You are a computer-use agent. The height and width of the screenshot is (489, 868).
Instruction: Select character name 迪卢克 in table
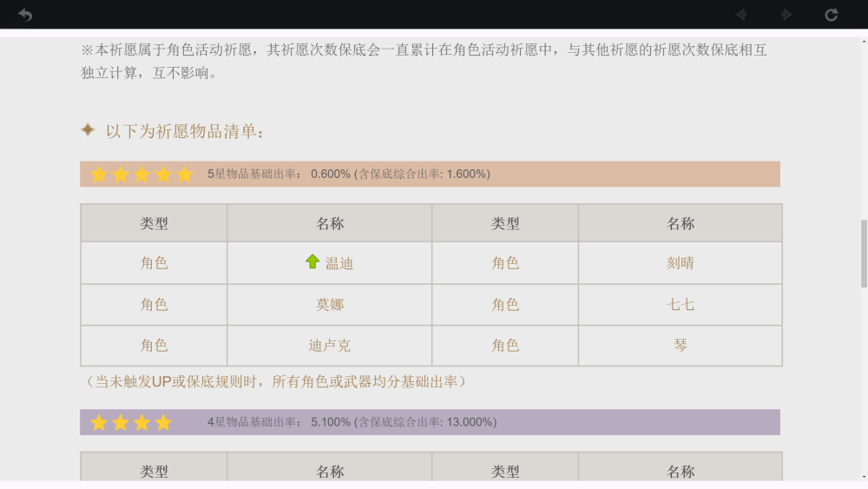click(x=329, y=346)
